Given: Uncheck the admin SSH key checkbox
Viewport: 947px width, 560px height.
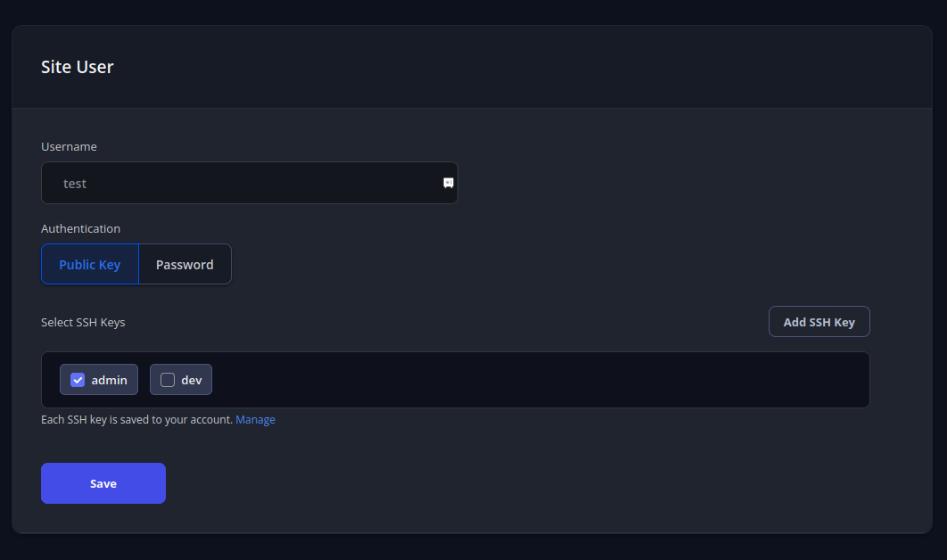Looking at the screenshot, I should 78,380.
